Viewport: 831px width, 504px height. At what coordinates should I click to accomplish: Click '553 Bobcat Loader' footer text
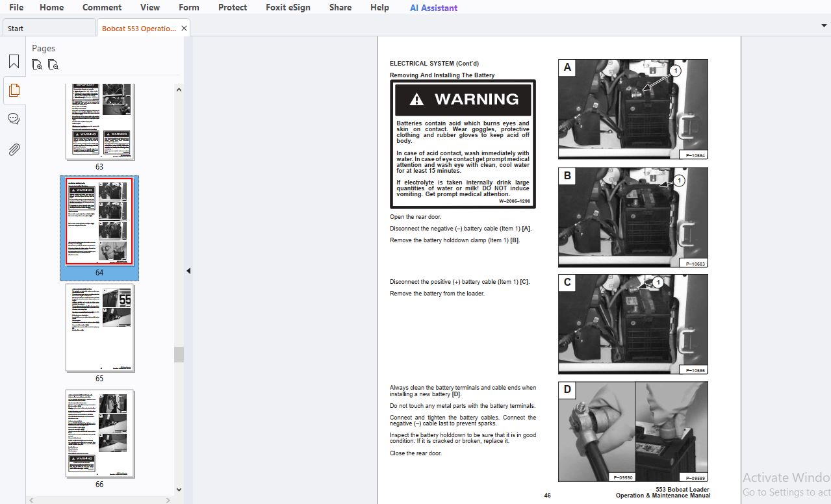pos(682,490)
